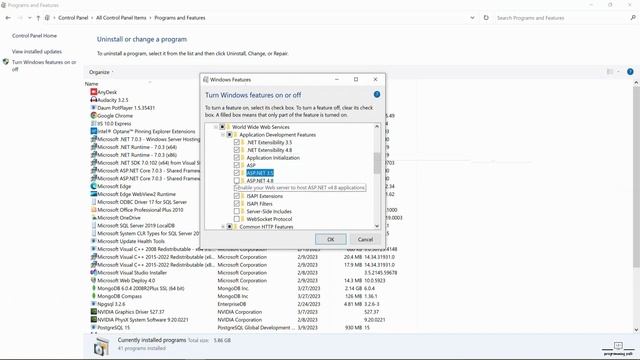Toggle the ASP checkbox

[237, 165]
